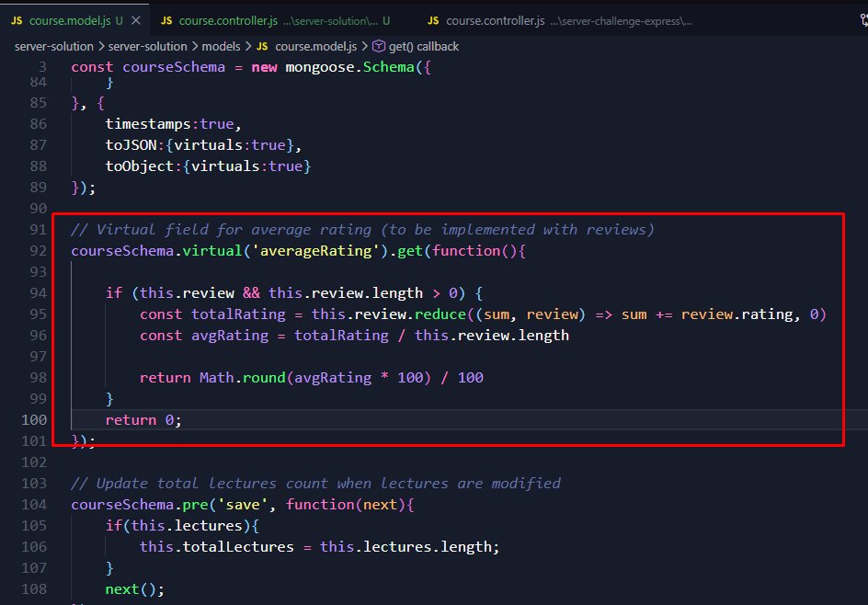Click 'timestamps' on line 86
The height and width of the screenshot is (605, 868).
(148, 124)
